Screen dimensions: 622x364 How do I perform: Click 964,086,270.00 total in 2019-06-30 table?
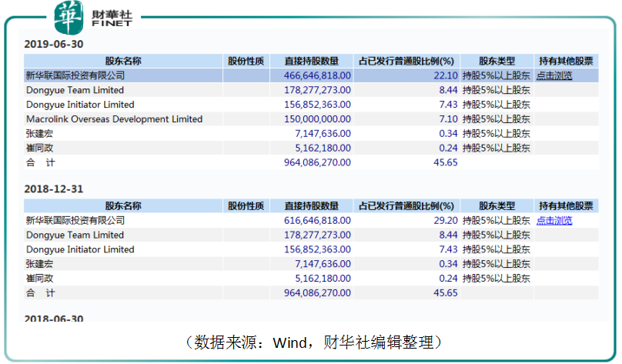(317, 162)
